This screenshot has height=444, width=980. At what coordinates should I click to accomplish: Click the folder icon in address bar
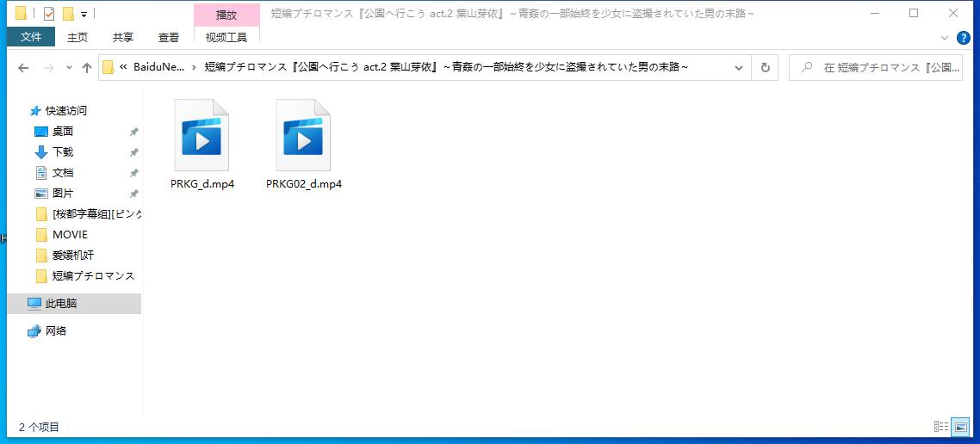109,67
